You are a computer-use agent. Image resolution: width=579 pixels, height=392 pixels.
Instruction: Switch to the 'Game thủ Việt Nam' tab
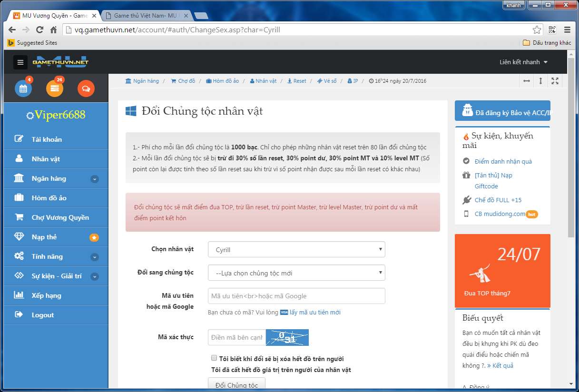point(145,16)
